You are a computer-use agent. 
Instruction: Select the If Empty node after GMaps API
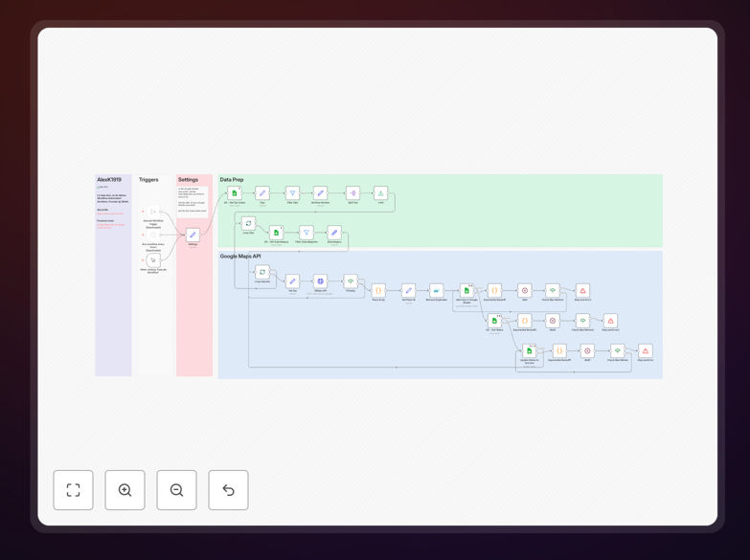(351, 281)
